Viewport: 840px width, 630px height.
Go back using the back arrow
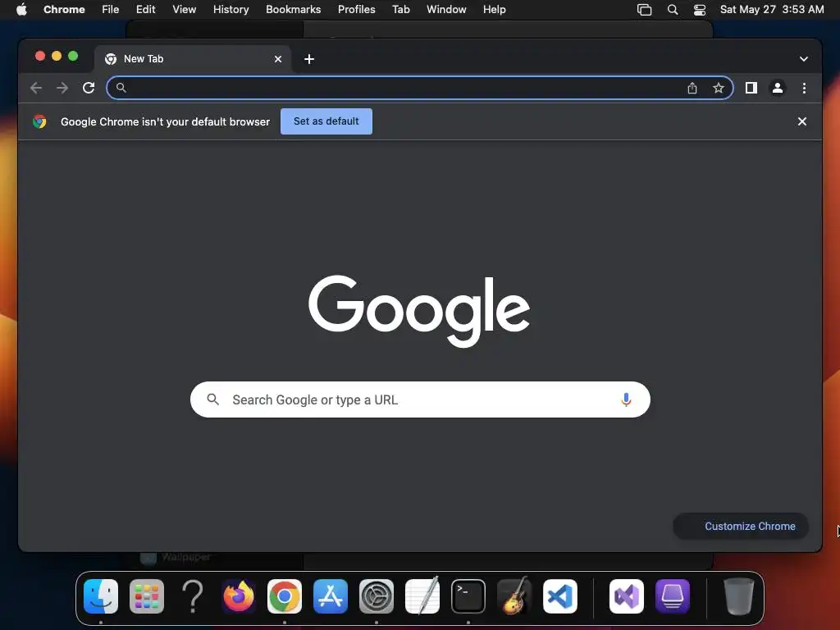pyautogui.click(x=36, y=88)
